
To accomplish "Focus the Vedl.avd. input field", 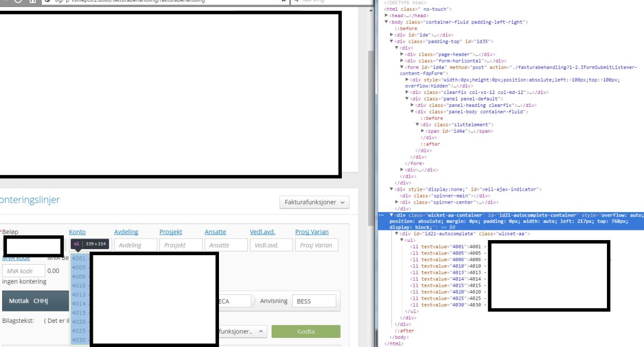I will pyautogui.click(x=271, y=245).
